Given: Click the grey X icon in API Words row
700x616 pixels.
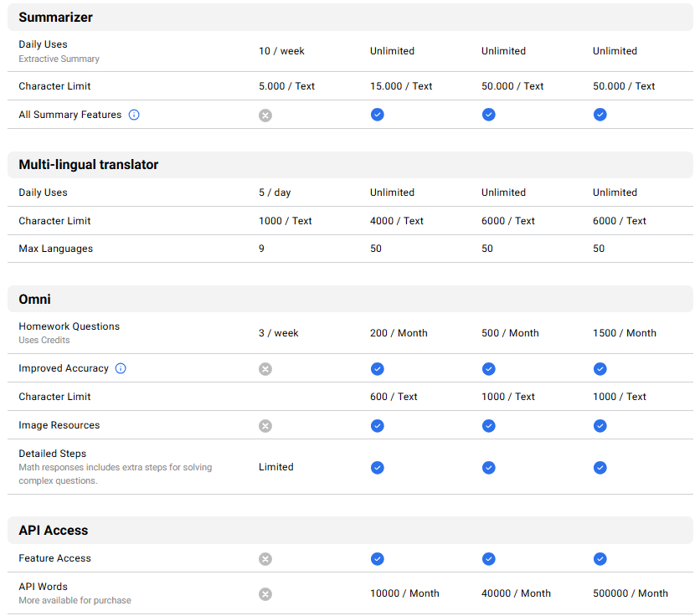Looking at the screenshot, I should pos(265,594).
